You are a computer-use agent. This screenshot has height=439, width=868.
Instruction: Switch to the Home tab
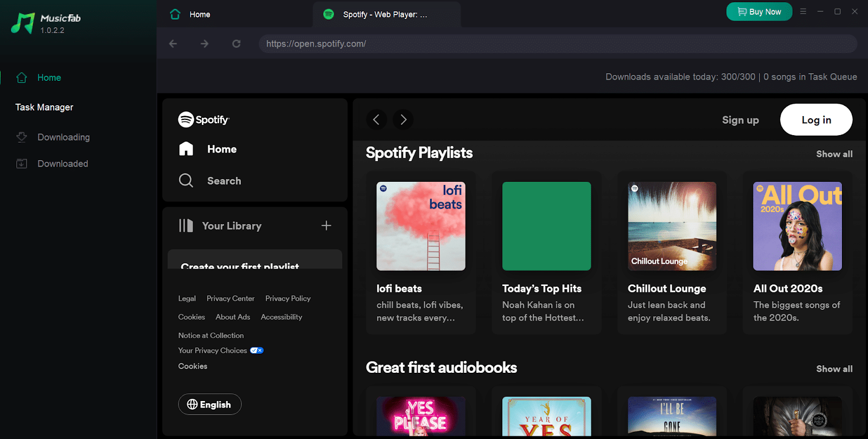[x=200, y=15]
